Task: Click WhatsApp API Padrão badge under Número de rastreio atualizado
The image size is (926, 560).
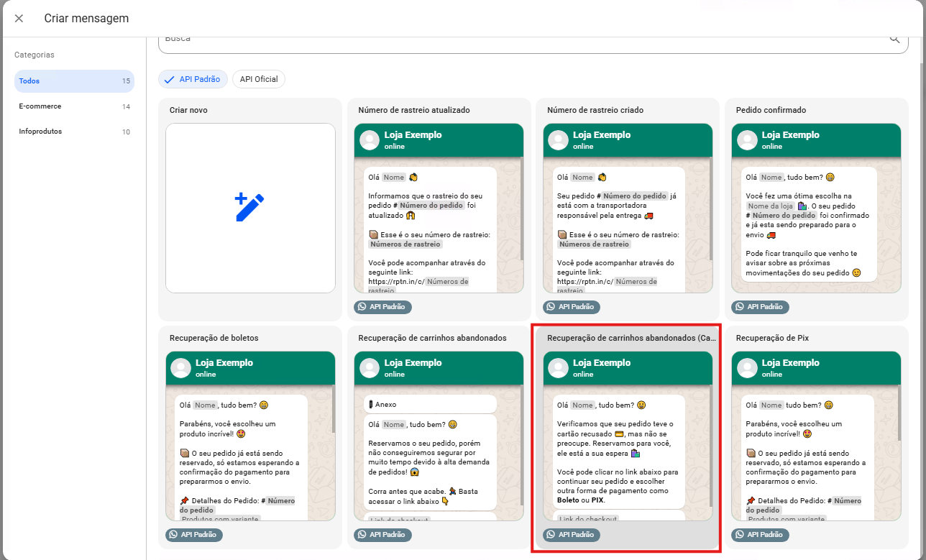Action: [x=383, y=307]
